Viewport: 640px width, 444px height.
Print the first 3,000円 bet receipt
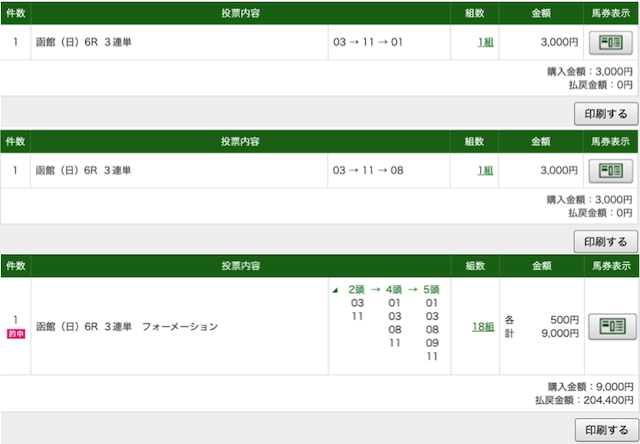coord(606,114)
